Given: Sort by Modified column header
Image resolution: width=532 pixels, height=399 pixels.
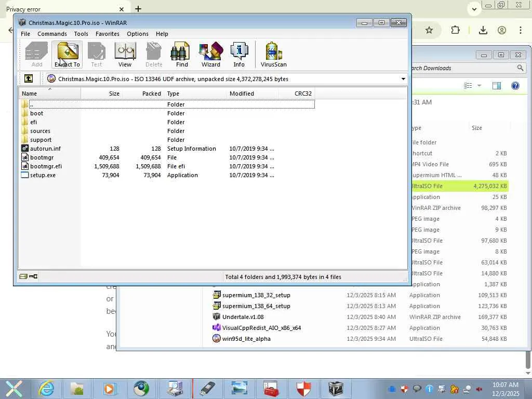Looking at the screenshot, I should pos(252,94).
